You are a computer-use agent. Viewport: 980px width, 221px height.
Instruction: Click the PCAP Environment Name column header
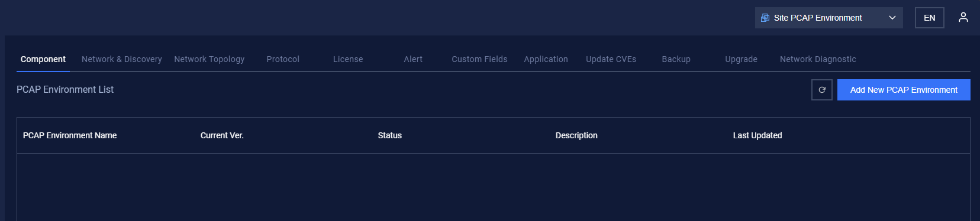[x=70, y=135]
